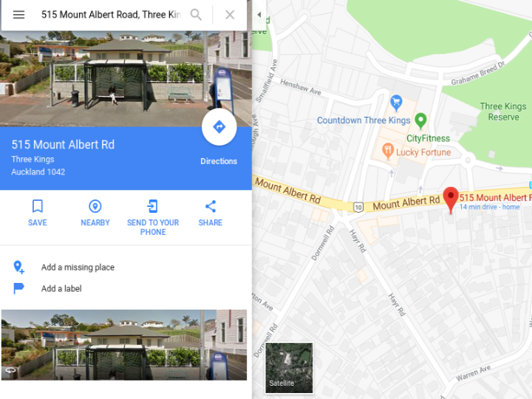
Task: Select Add a label option
Action: coord(61,288)
